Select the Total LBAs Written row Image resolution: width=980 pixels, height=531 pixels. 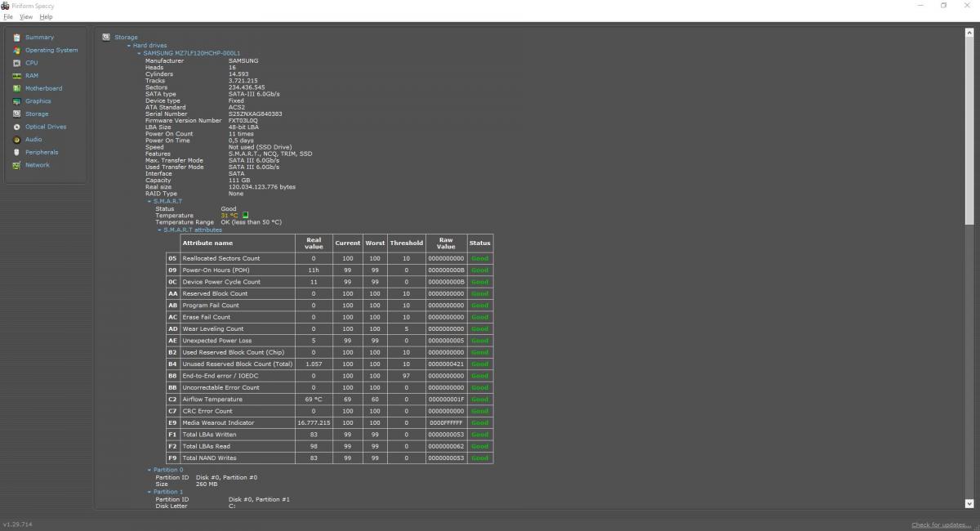330,435
